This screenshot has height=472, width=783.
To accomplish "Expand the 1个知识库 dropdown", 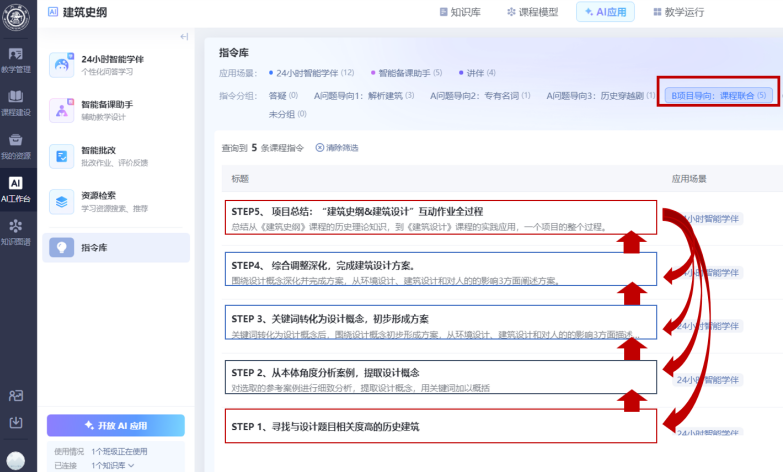I will 113,465.
